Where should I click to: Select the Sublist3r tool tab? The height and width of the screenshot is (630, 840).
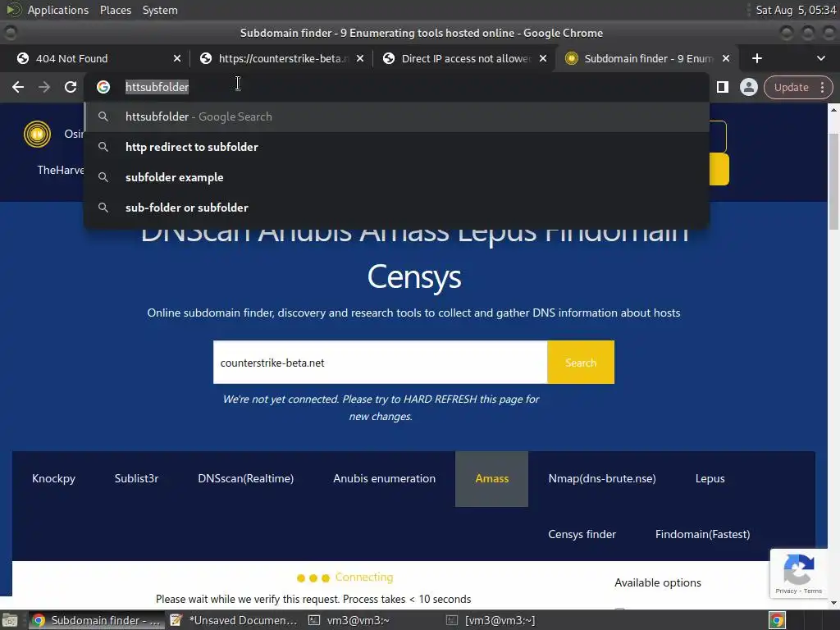pos(137,478)
